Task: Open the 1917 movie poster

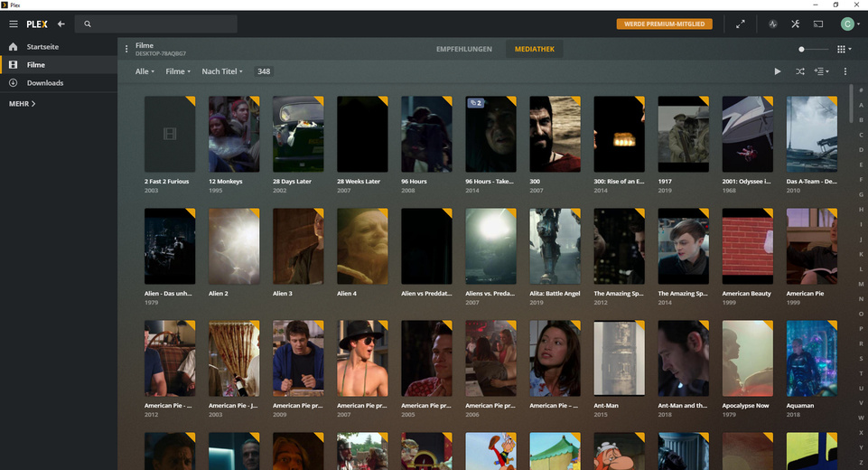Action: pos(683,134)
